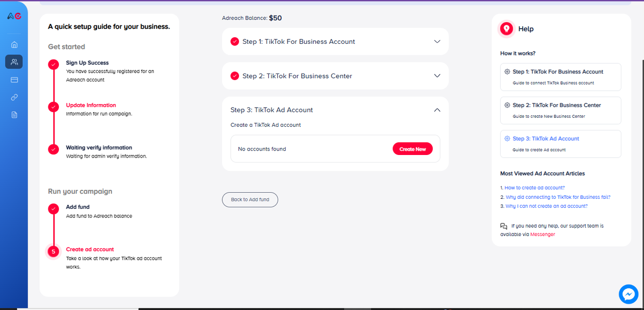Click the Adreach logo in sidebar
This screenshot has height=310, width=644.
pyautogui.click(x=14, y=16)
